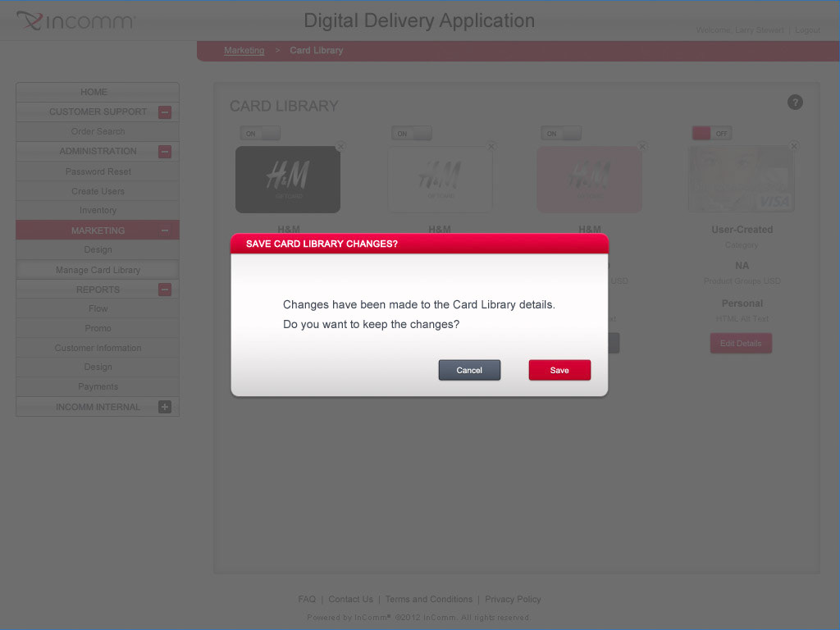Click Edit Details under User-Created card

click(x=741, y=344)
